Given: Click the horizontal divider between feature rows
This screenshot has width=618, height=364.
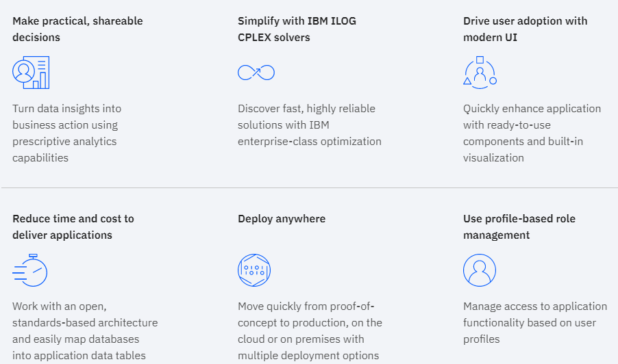Looking at the screenshot, I should point(309,187).
